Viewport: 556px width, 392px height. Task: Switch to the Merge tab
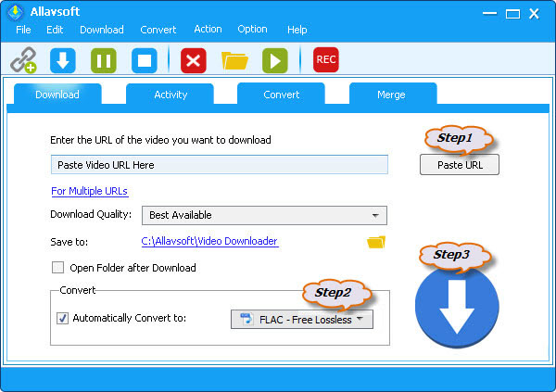point(391,95)
